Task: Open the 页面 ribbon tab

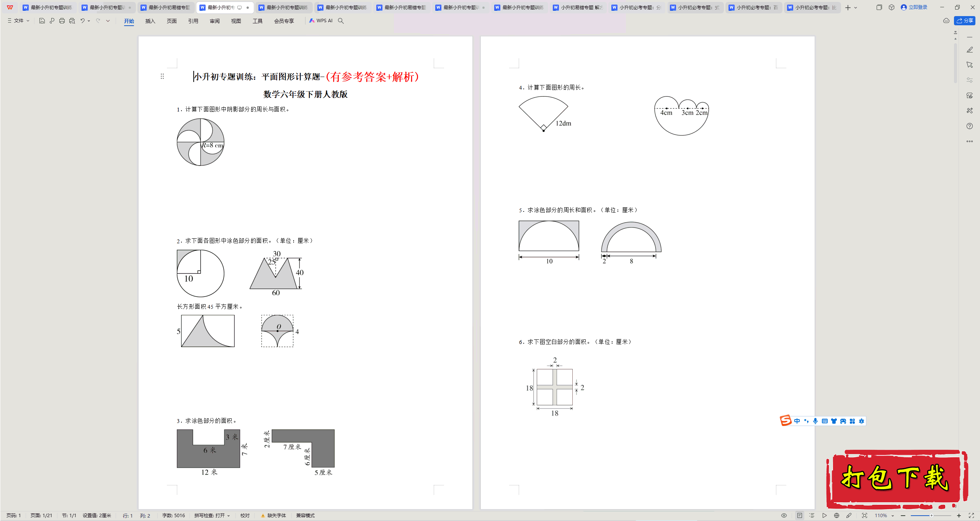Action: pyautogui.click(x=171, y=21)
